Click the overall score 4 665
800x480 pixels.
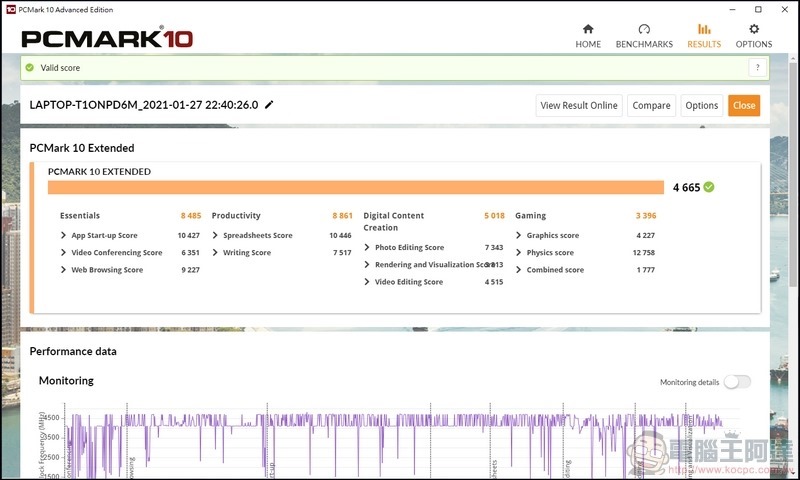pyautogui.click(x=686, y=188)
